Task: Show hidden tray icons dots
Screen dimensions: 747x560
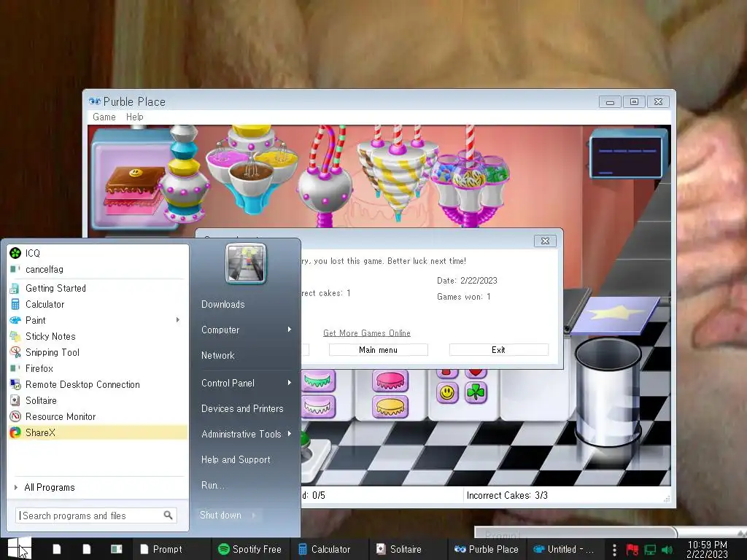Action: [614, 550]
